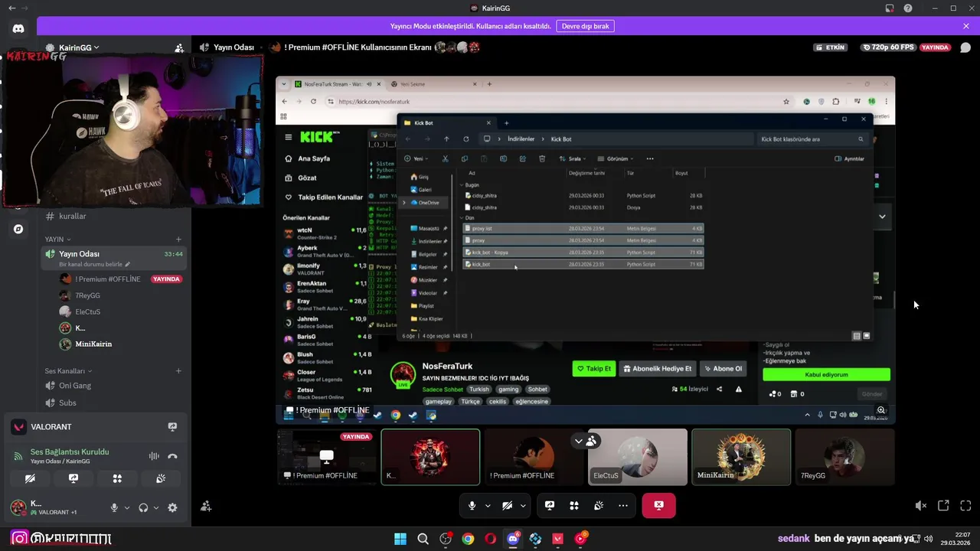Mute microphone in the user panel

(x=114, y=507)
